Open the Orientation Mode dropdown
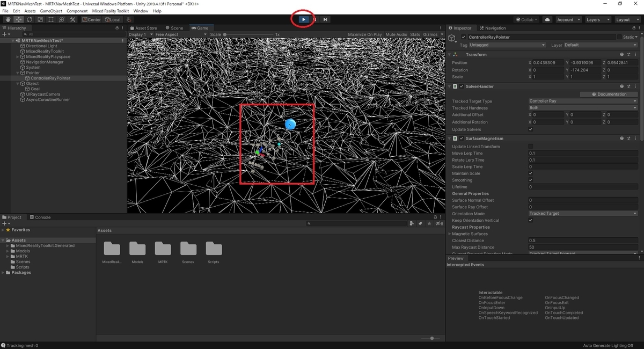 (x=583, y=214)
